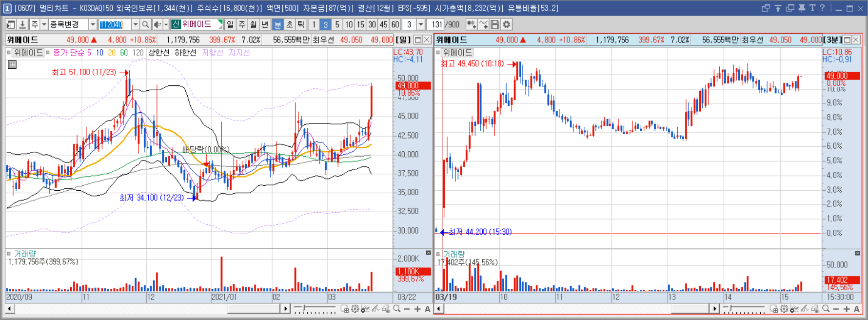Save chart settings with floppy disk icon

tap(495, 24)
